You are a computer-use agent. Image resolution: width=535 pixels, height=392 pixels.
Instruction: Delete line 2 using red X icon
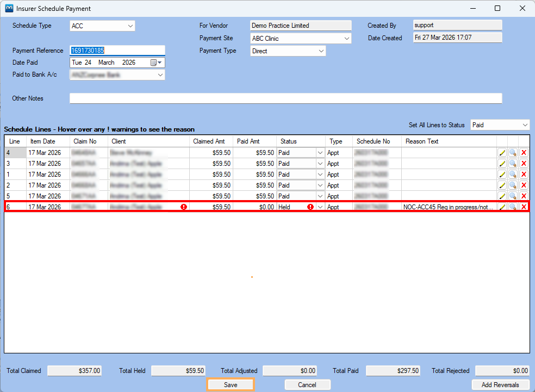[x=524, y=185]
